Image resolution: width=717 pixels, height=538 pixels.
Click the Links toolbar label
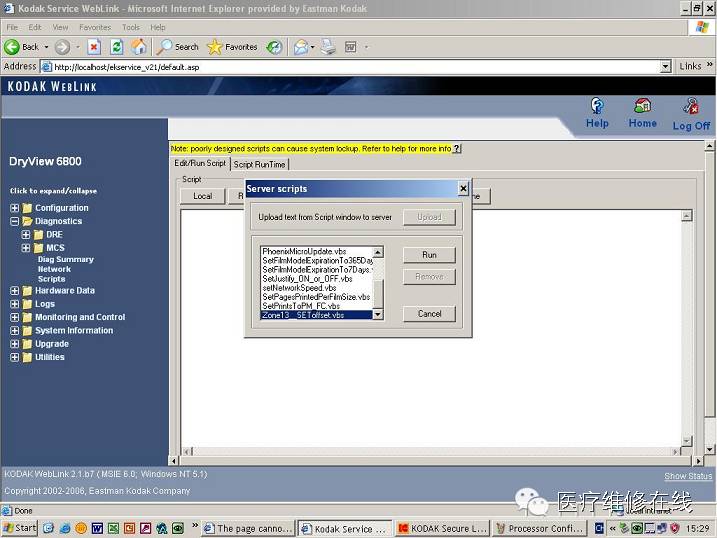click(x=690, y=67)
